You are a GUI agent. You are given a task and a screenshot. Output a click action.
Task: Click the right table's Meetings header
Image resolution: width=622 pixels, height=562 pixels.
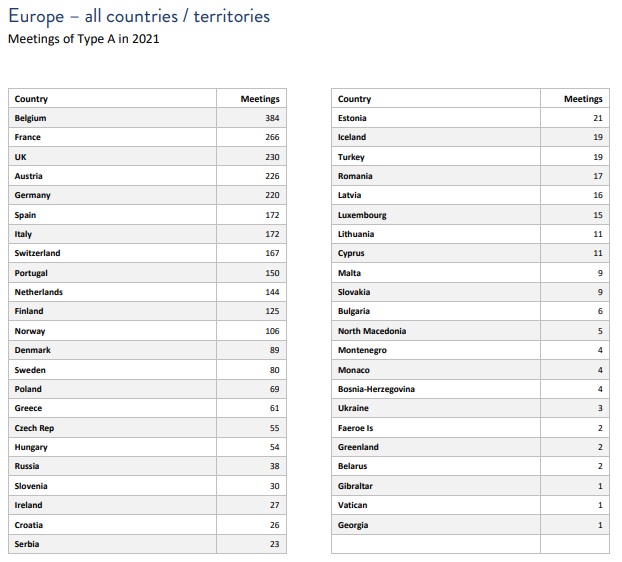[583, 99]
